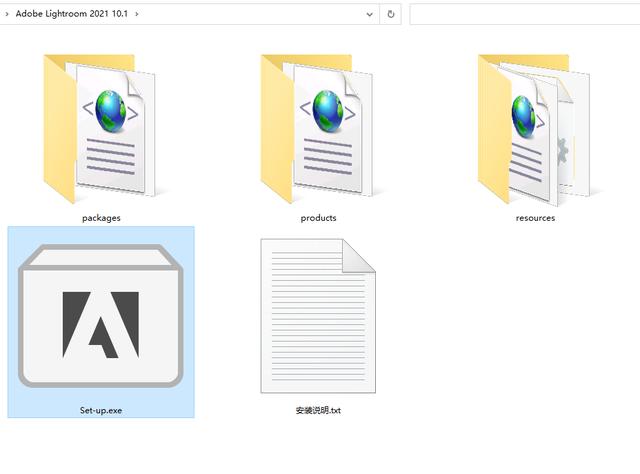
Task: Open the packages folder icon
Action: [x=99, y=129]
